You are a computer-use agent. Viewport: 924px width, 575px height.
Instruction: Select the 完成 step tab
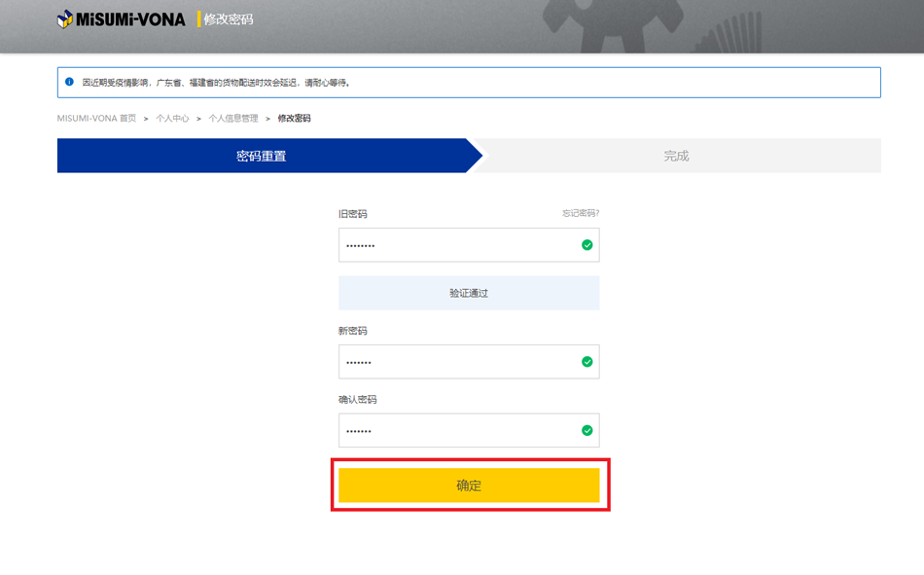tap(676, 156)
